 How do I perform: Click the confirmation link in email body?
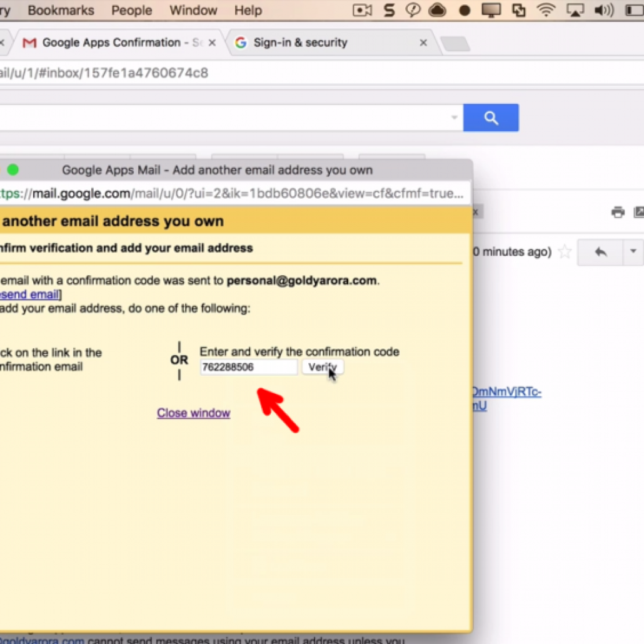[507, 398]
